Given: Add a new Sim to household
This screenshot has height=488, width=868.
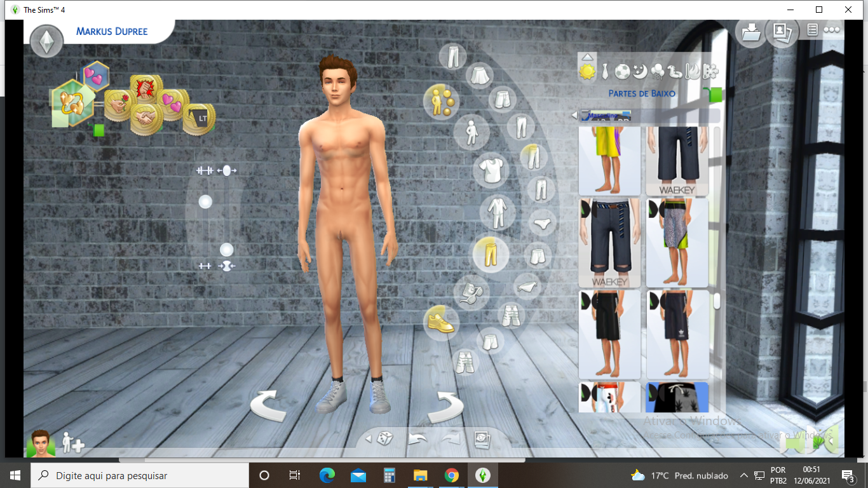Looking at the screenshot, I should click(72, 443).
